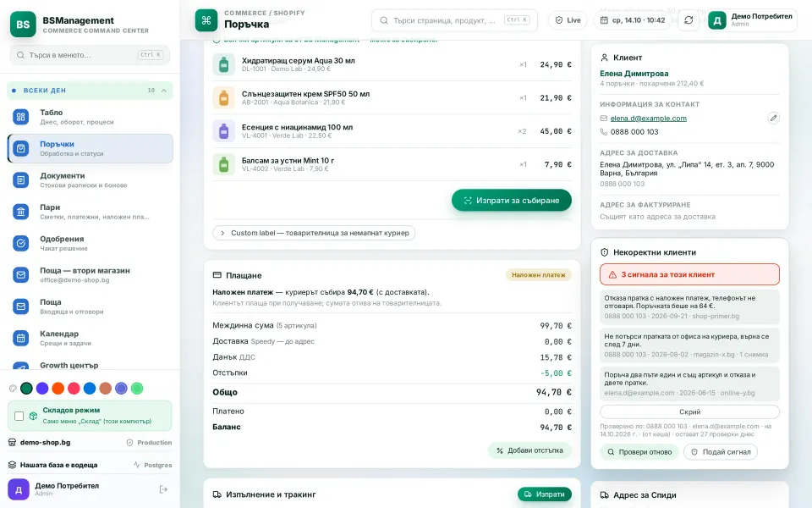Open the Календар calendar icon
The width and height of the screenshot is (812, 508).
20,338
